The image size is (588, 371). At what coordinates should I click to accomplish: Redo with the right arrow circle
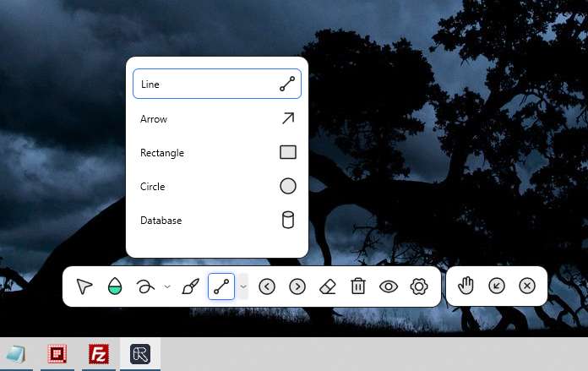pos(297,286)
